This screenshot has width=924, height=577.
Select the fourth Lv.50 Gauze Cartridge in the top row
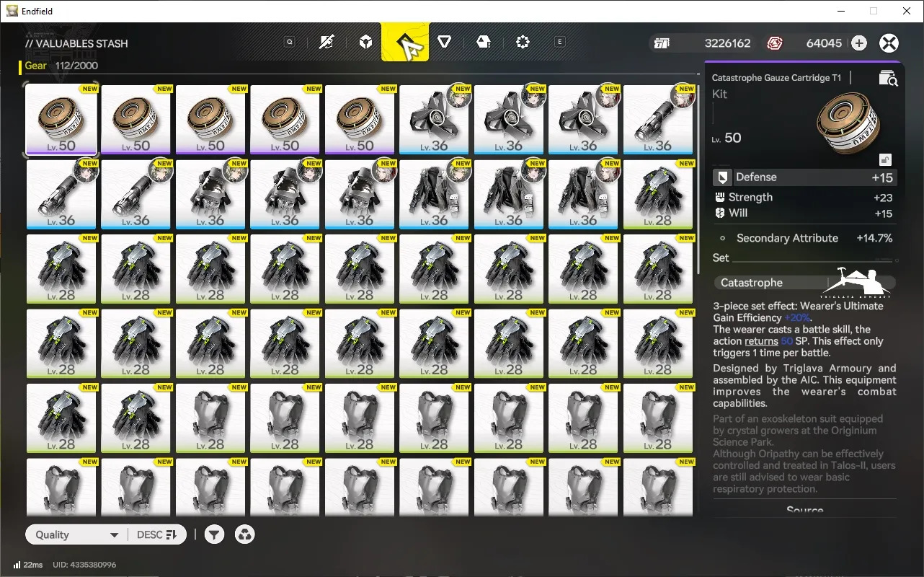285,120
